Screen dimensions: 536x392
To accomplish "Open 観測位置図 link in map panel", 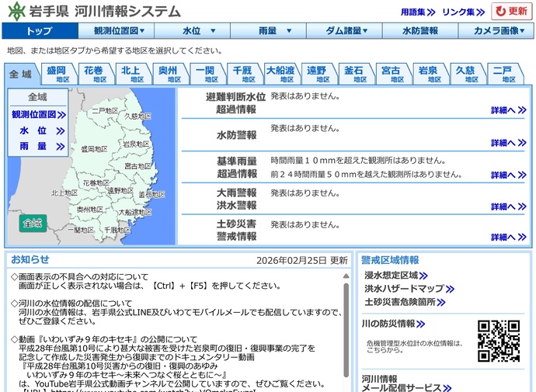I will point(38,115).
